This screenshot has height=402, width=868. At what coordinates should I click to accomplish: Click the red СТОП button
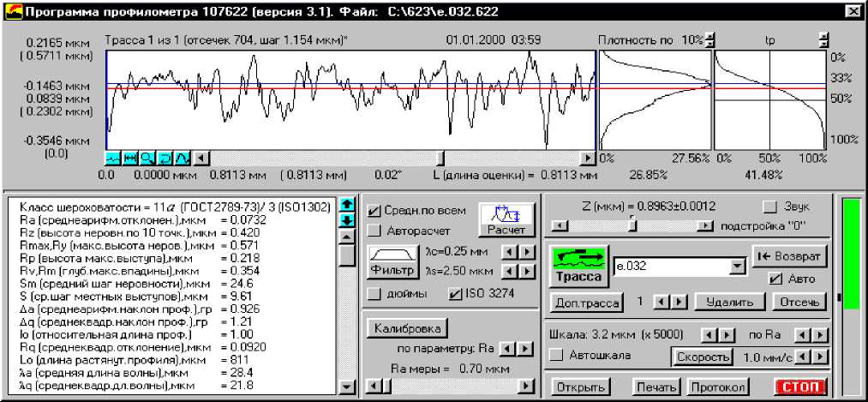[799, 387]
